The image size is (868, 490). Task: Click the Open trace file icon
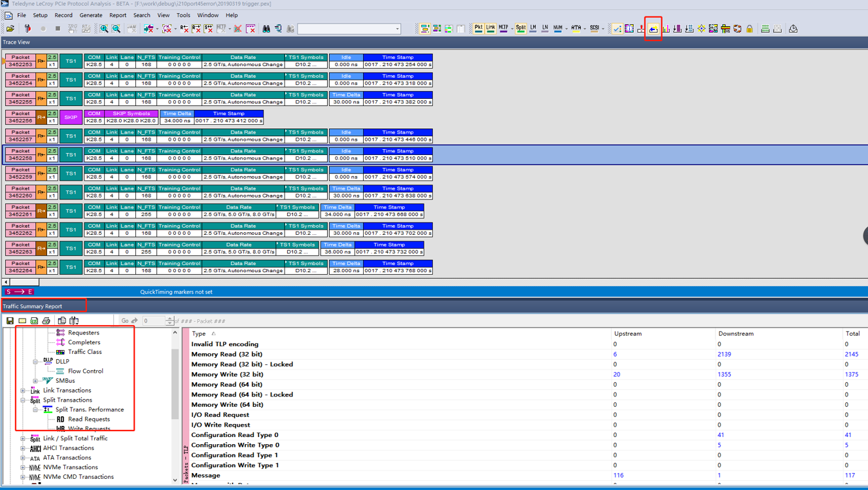point(11,28)
